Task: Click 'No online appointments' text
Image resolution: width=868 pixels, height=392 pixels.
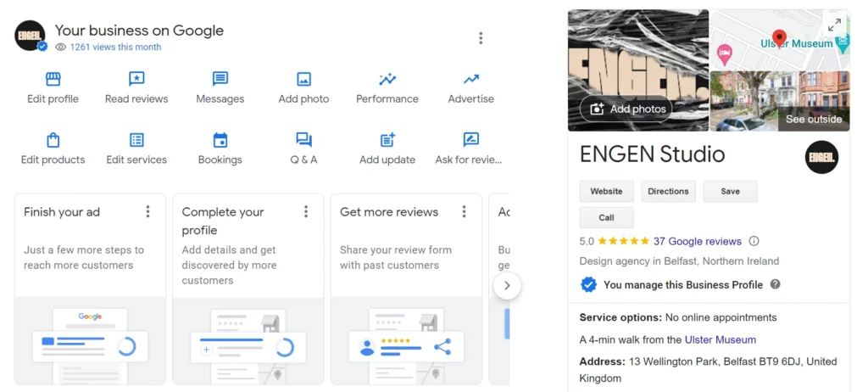Action: pos(721,317)
